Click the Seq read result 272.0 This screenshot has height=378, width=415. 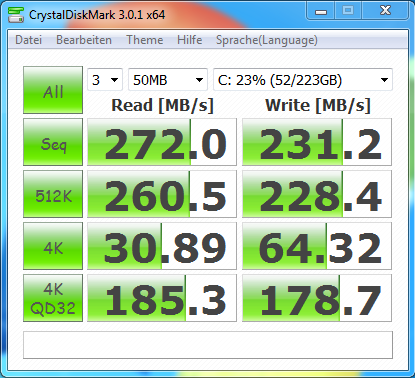click(162, 142)
